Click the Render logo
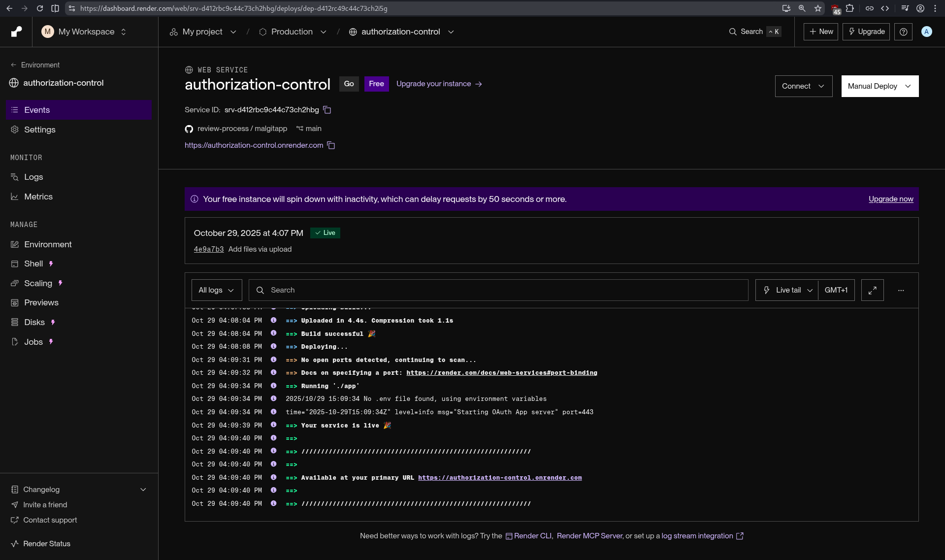The image size is (945, 560). tap(16, 32)
